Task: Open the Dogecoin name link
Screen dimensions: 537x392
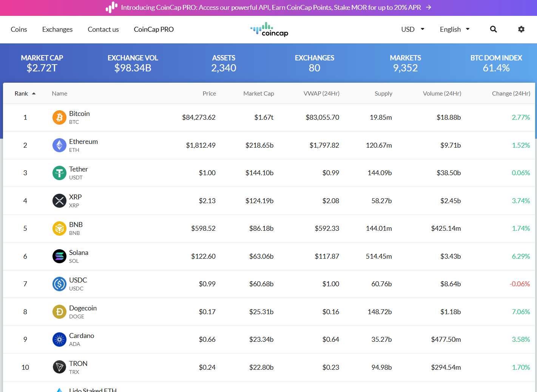Action: point(83,308)
